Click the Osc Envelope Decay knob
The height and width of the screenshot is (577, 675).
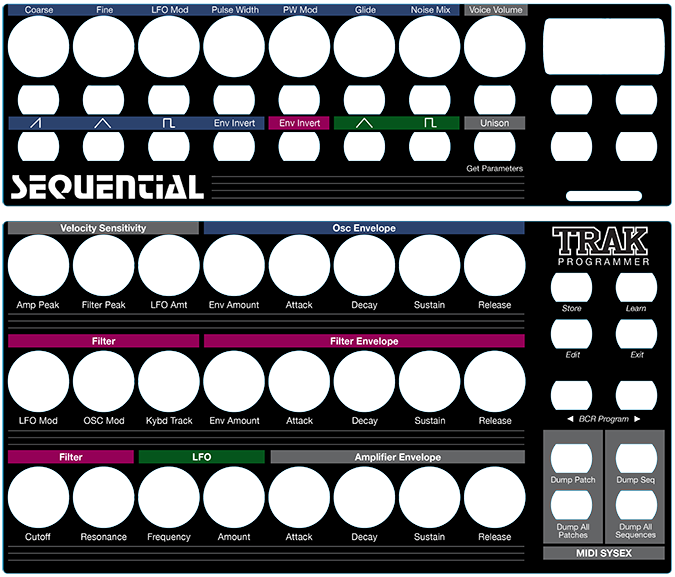pyautogui.click(x=364, y=265)
